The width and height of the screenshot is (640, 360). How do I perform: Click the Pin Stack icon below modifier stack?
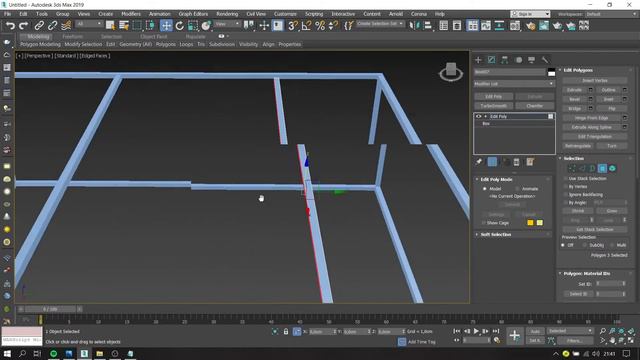479,162
